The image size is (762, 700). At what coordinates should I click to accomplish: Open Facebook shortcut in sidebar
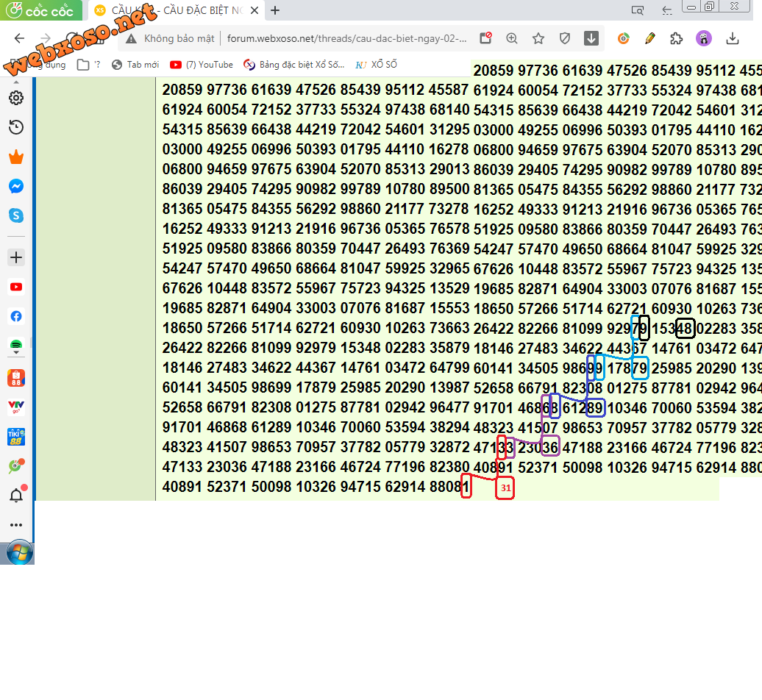point(15,316)
